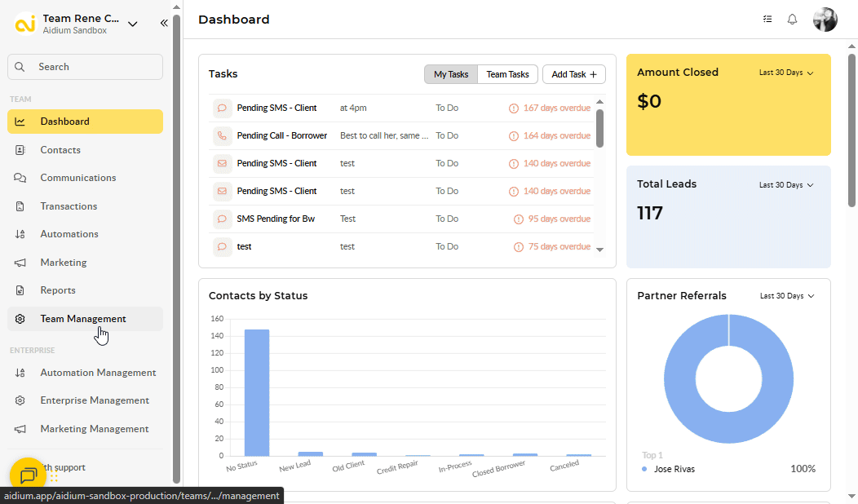Click the notification bell icon
858x504 pixels.
[x=792, y=20]
